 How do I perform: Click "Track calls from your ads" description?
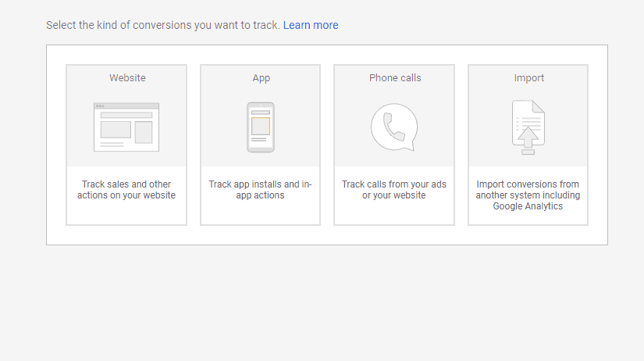[x=394, y=184]
